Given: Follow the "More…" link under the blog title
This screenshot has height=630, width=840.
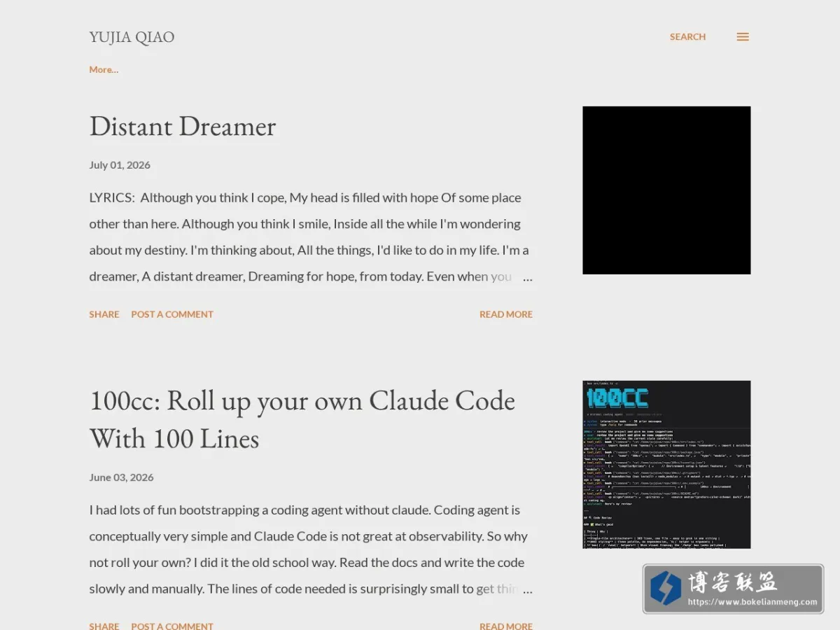Looking at the screenshot, I should coord(104,69).
